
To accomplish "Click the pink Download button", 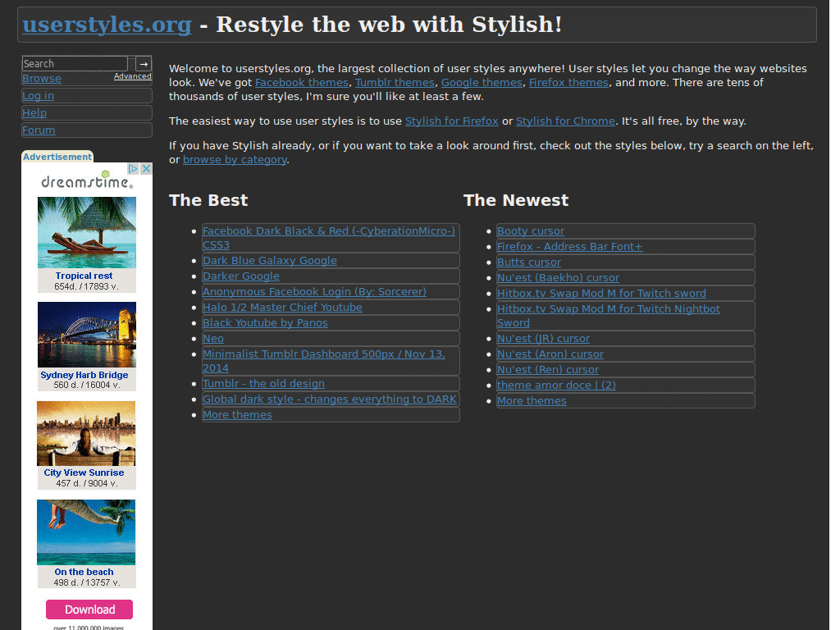I will coord(89,609).
